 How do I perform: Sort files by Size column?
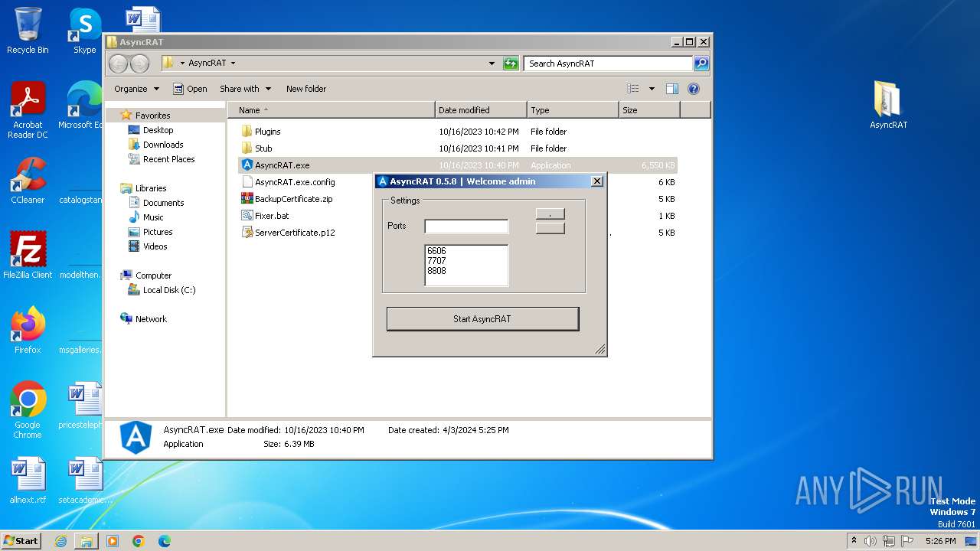point(649,110)
